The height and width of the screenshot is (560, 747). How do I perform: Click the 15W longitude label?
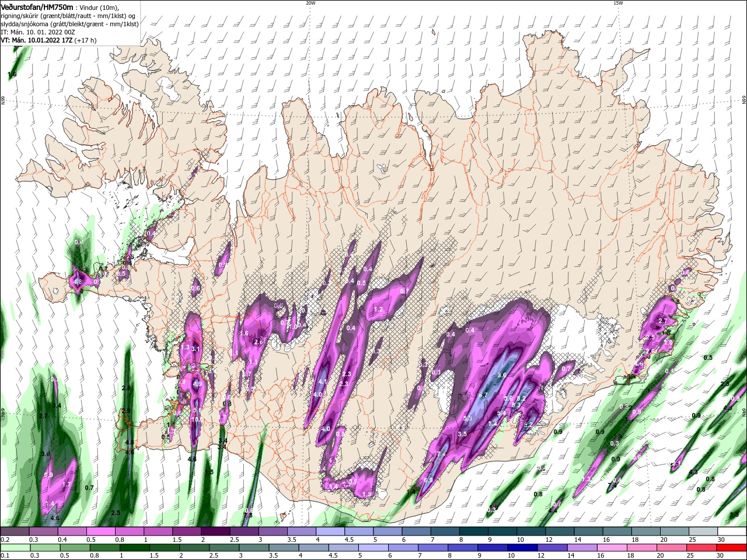click(x=618, y=3)
